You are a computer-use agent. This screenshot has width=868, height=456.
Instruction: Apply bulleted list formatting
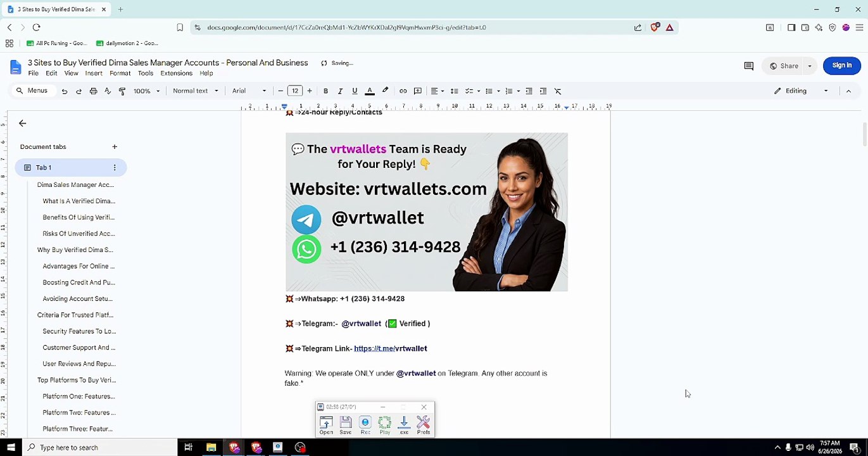tap(489, 91)
